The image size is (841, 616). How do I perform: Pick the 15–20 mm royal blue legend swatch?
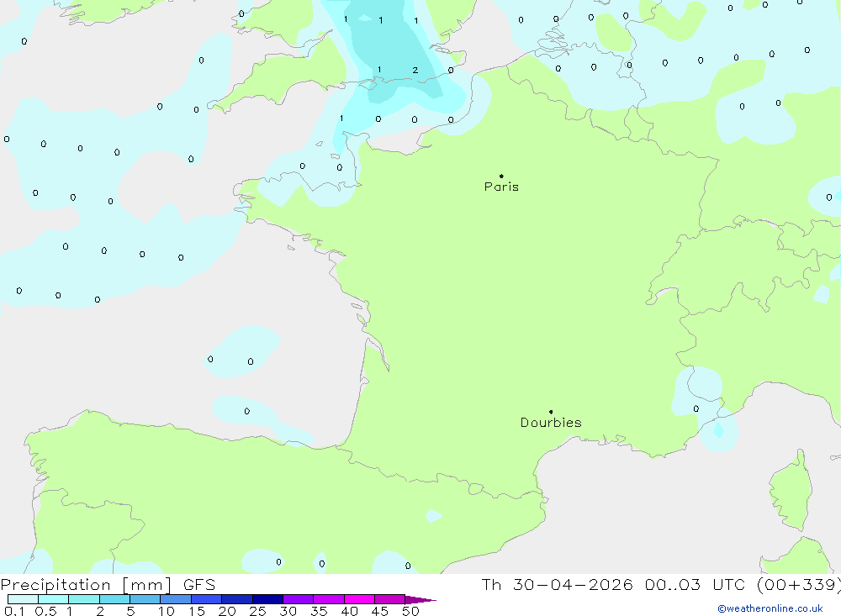click(x=207, y=599)
